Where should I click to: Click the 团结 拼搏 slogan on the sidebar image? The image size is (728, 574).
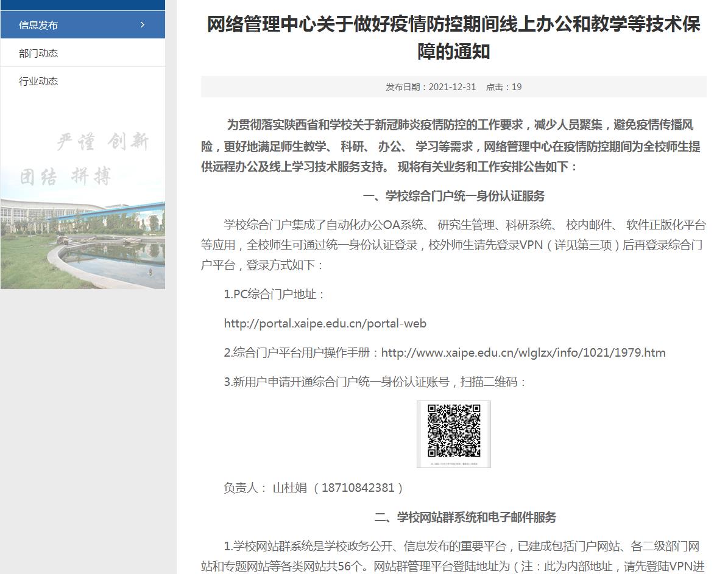[x=66, y=177]
